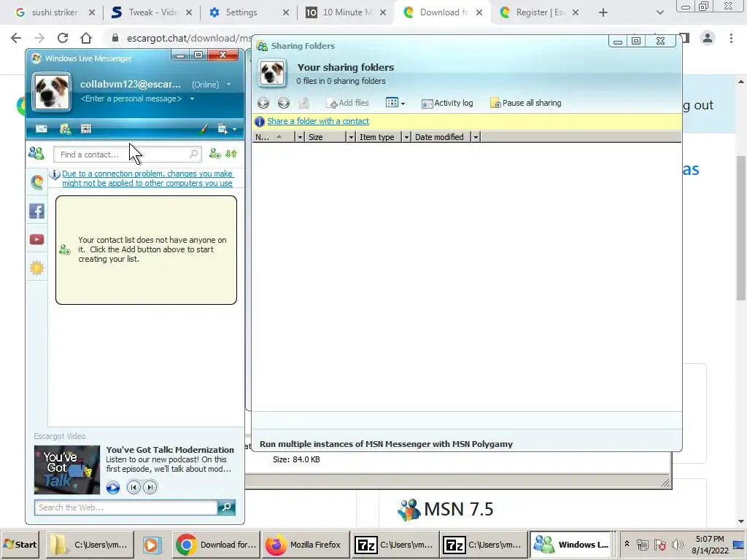The width and height of the screenshot is (747, 560).
Task: Click the Windows Start button
Action: [x=20, y=544]
